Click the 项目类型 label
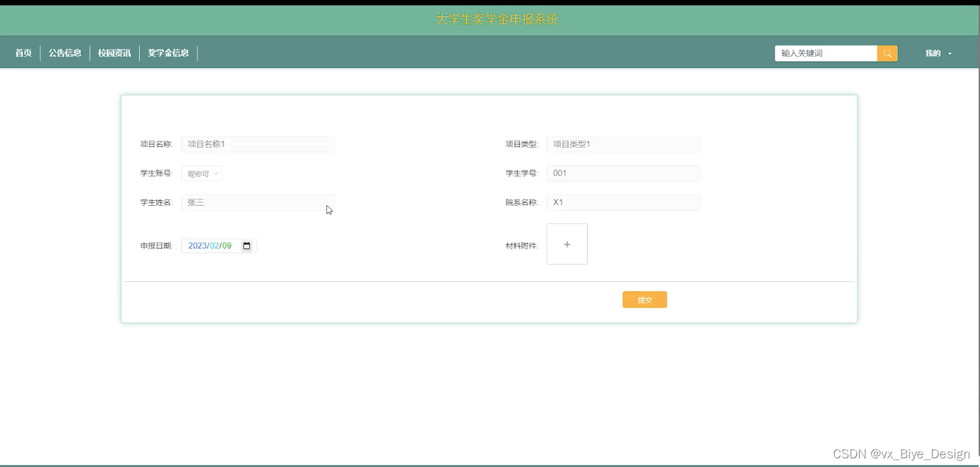Viewport: 980px width, 467px height. tap(521, 144)
